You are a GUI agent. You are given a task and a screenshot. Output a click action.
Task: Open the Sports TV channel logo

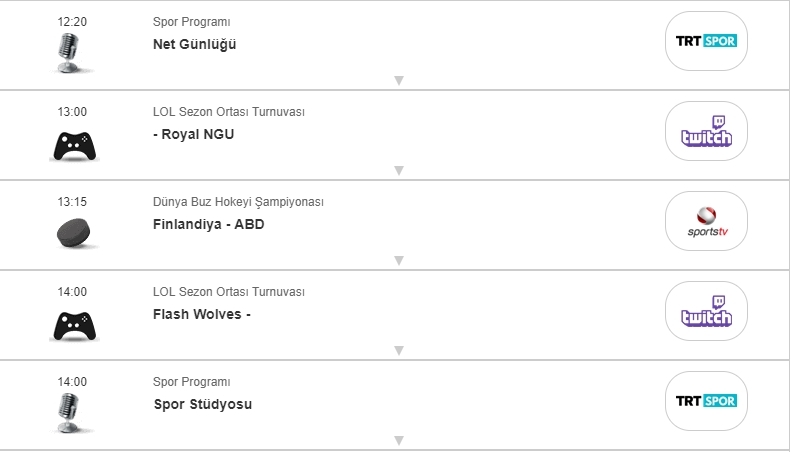click(706, 221)
